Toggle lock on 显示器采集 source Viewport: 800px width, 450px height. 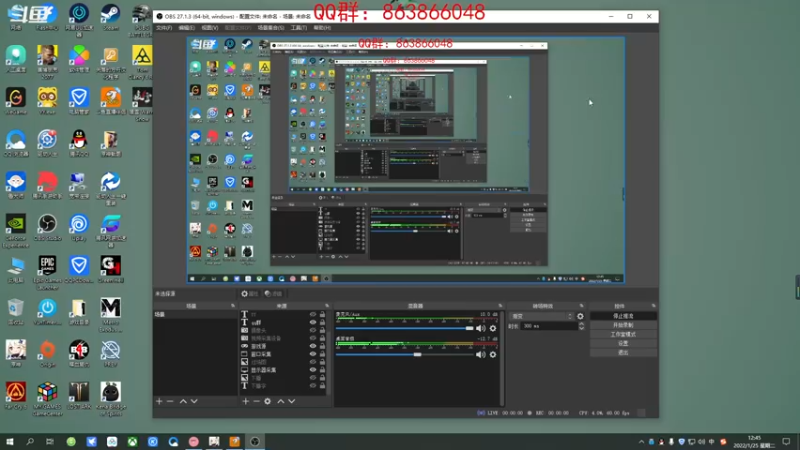pyautogui.click(x=322, y=370)
